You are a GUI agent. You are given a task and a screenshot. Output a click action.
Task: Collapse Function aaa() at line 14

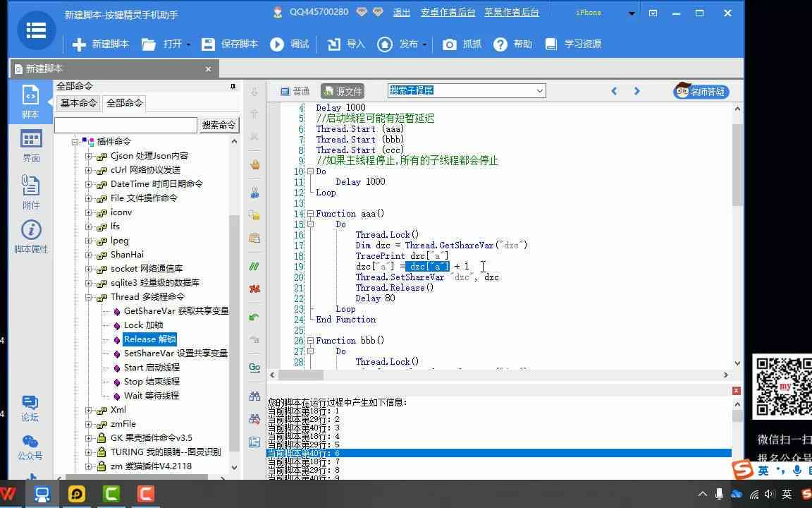310,214
